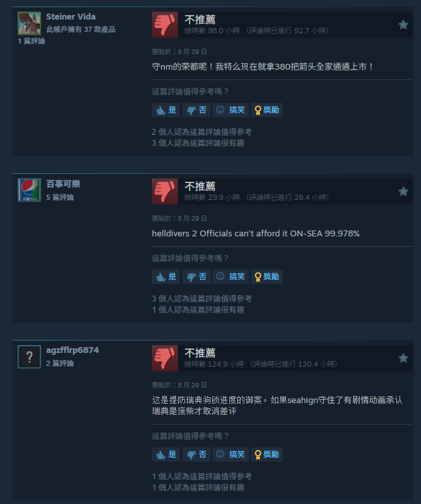Click the star icon on agzfflrp6874's review
Image resolution: width=421 pixels, height=504 pixels.
pyautogui.click(x=403, y=358)
